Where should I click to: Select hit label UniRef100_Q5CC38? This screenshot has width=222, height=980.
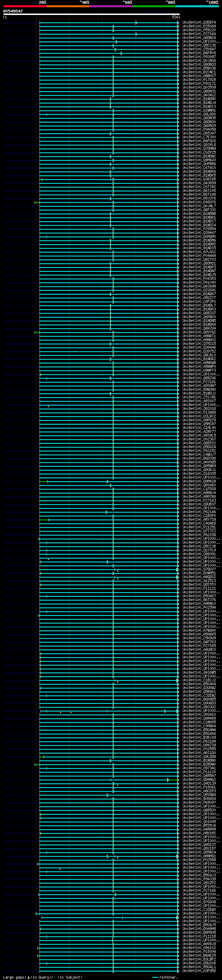[199, 546]
